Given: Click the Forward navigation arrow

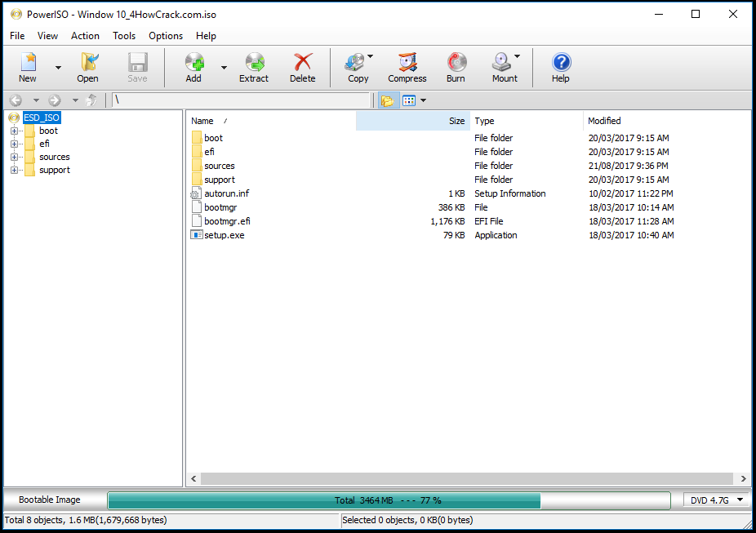Looking at the screenshot, I should pyautogui.click(x=55, y=100).
